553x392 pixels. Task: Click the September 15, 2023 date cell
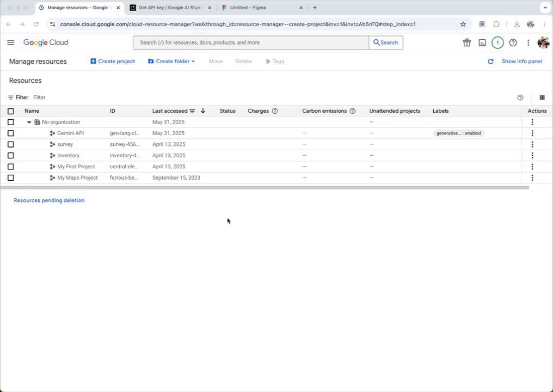click(x=176, y=178)
